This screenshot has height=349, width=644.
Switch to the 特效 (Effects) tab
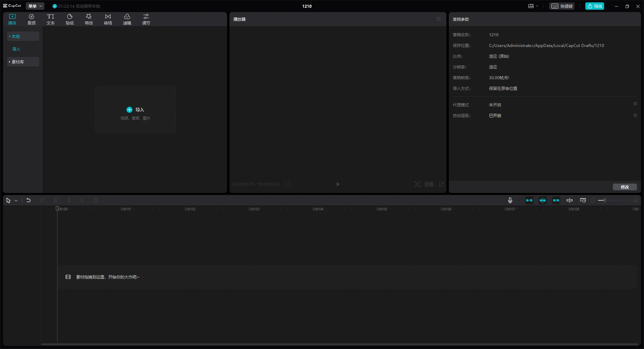[x=89, y=19]
